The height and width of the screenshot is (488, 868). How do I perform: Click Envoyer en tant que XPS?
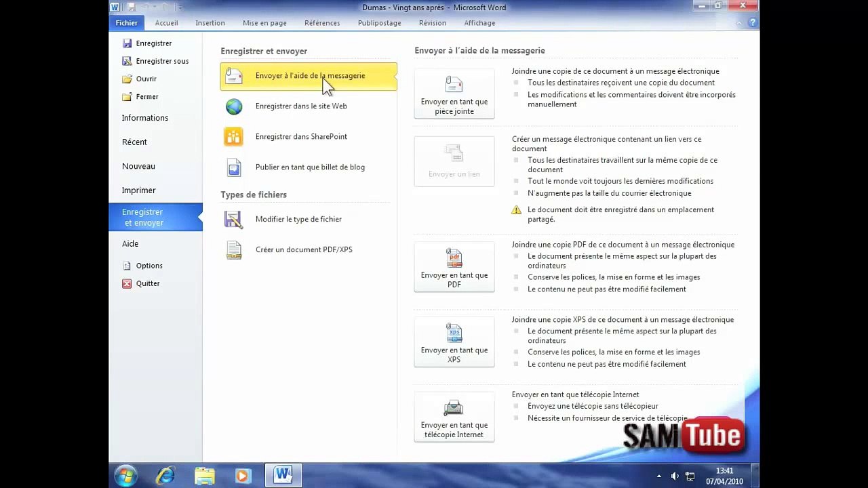click(454, 342)
